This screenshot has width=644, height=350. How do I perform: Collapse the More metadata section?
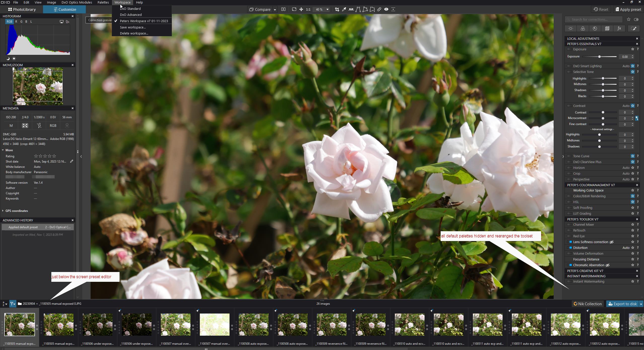[x=3, y=150]
